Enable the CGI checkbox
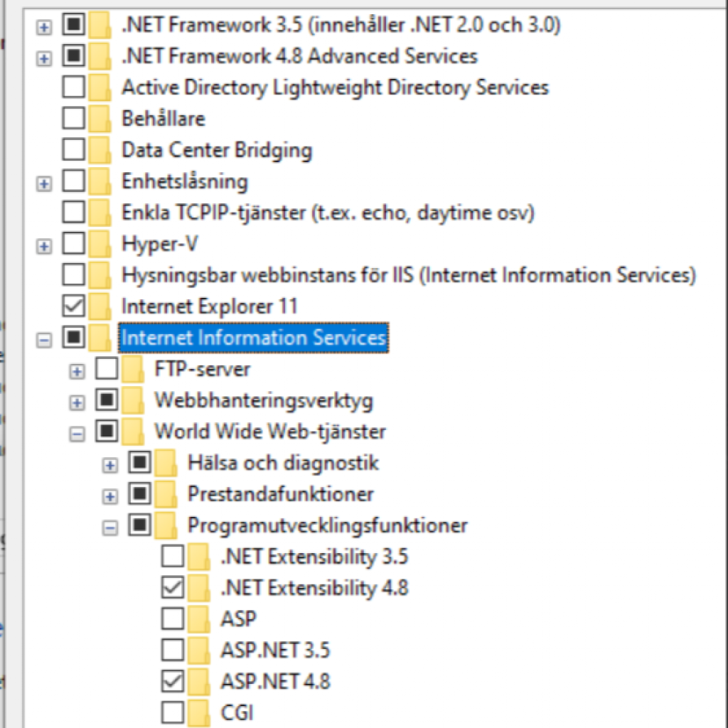Viewport: 728px width, 728px height. (x=173, y=712)
